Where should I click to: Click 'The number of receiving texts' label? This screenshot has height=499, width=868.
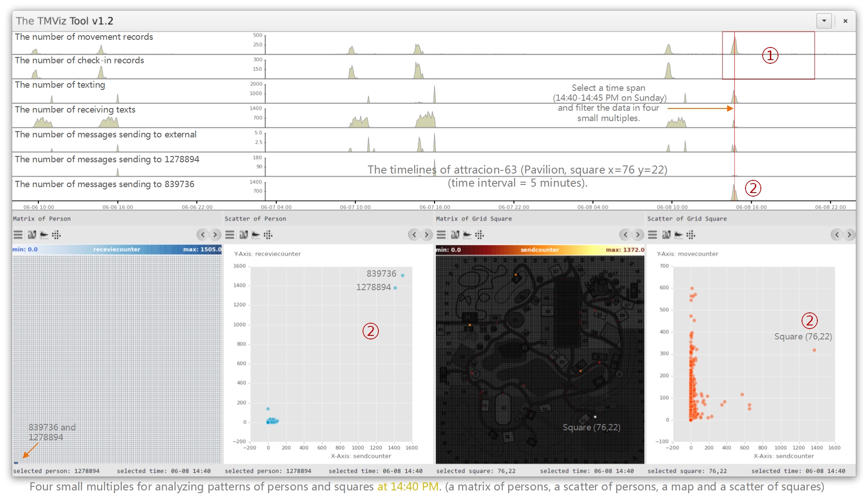pos(75,110)
